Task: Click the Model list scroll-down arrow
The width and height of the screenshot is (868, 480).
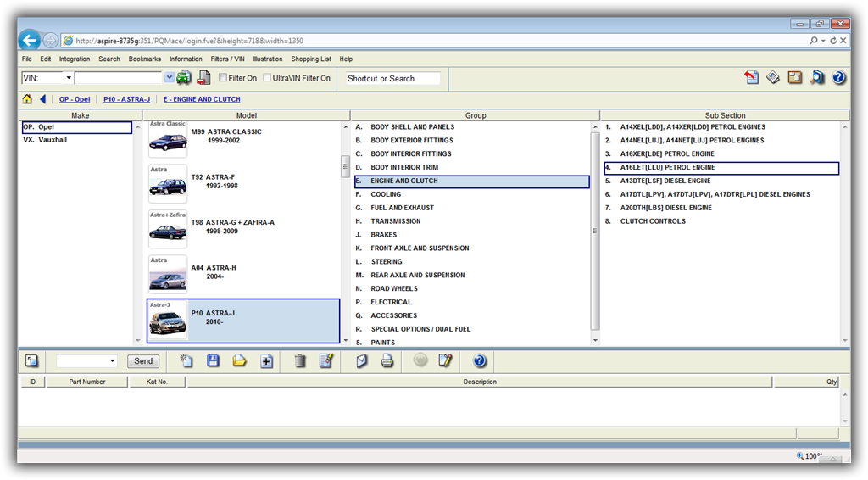Action: point(346,340)
